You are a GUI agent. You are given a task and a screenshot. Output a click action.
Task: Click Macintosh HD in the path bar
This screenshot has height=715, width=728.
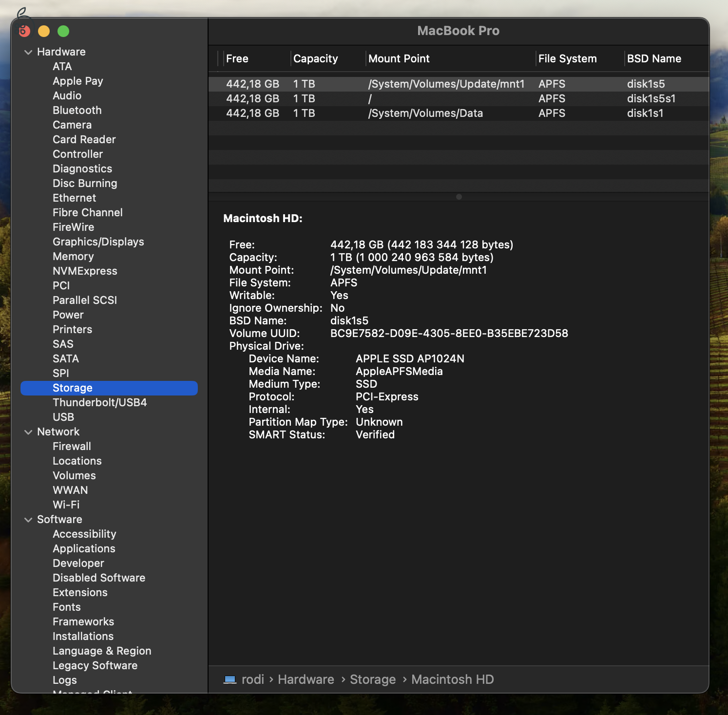[452, 679]
